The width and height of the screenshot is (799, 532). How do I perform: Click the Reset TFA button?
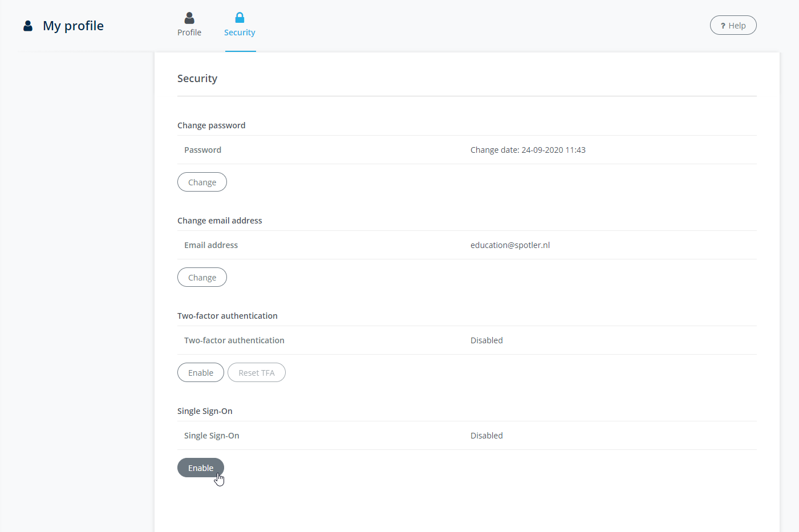coord(256,372)
